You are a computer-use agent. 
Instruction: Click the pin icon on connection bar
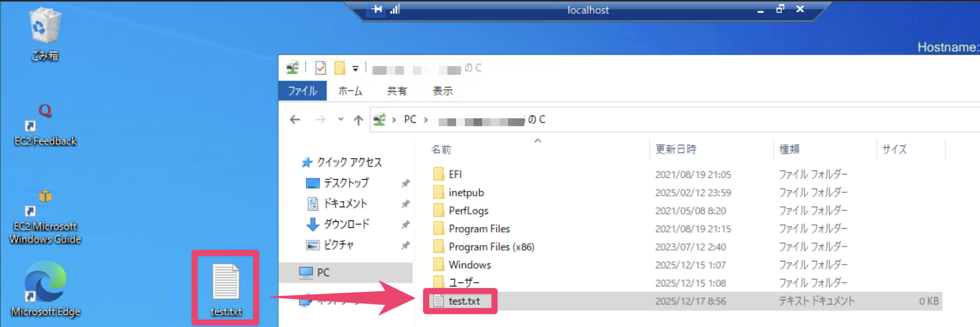click(x=377, y=10)
